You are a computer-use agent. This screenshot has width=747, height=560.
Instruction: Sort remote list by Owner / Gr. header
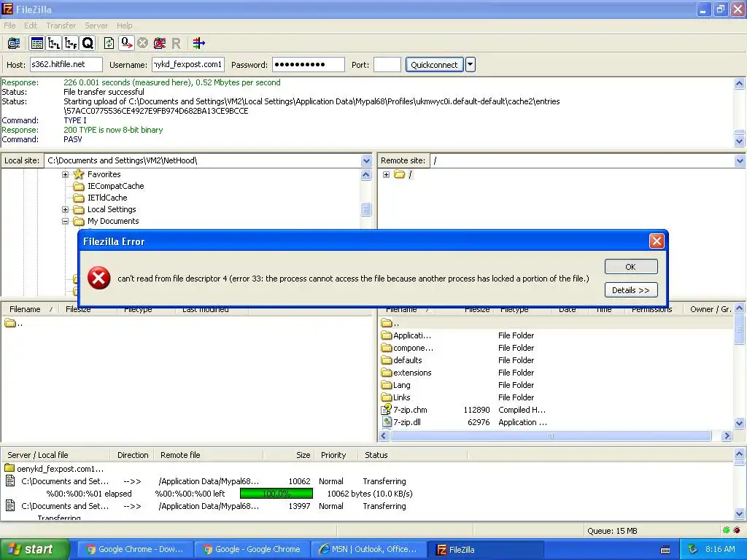(710, 309)
